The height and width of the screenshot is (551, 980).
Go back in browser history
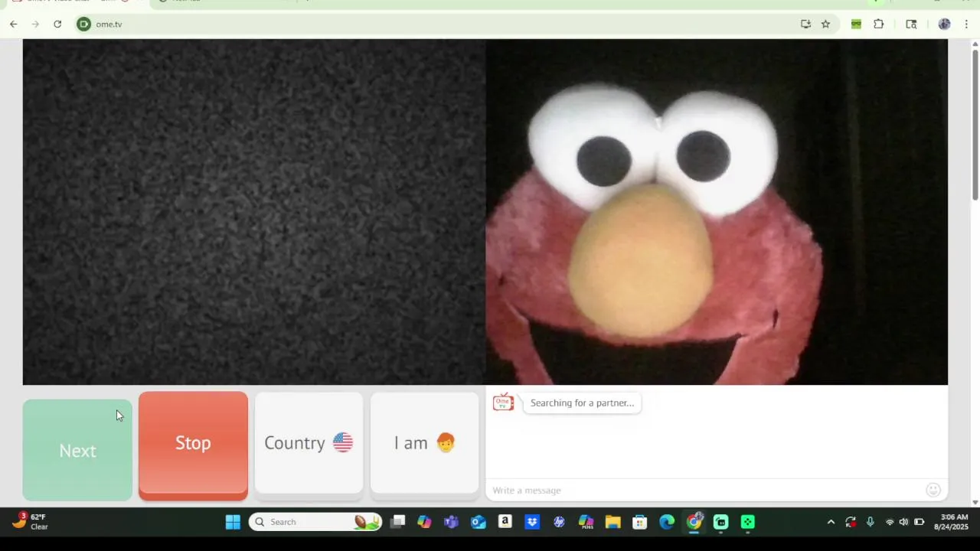(x=13, y=24)
